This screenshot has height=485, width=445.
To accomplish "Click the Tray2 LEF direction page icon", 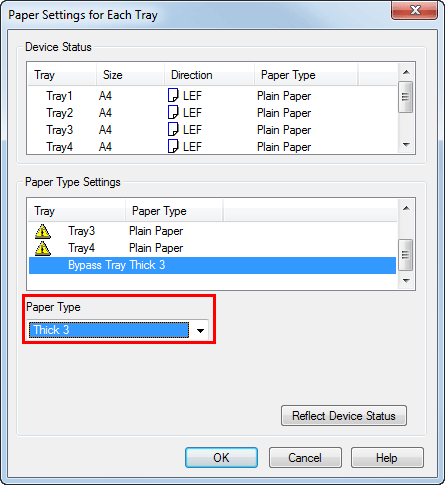I will (x=173, y=112).
